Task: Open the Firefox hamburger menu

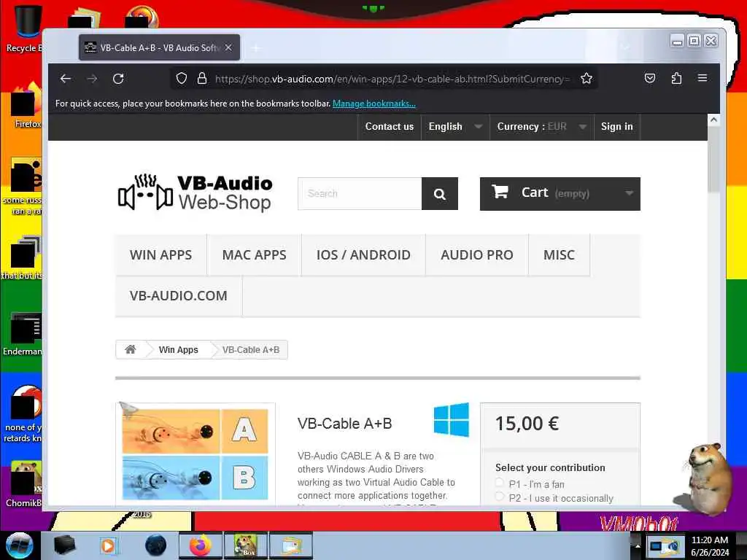Action: [x=703, y=77]
